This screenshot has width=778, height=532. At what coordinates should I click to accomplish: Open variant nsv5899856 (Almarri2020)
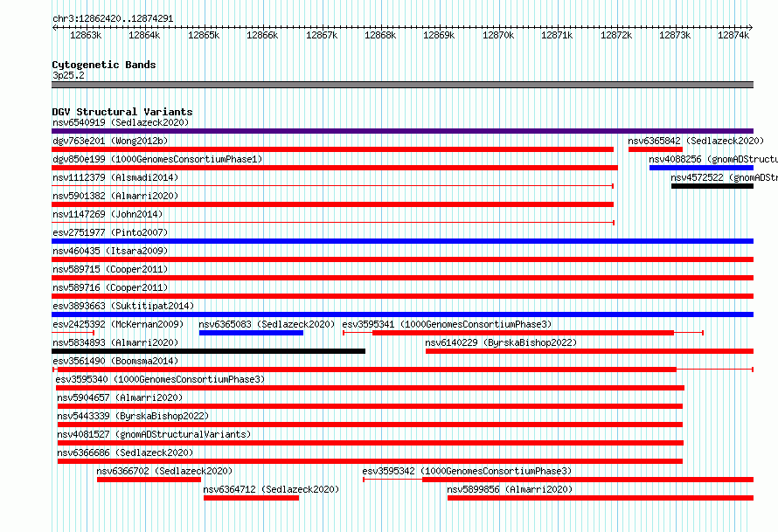point(510,489)
